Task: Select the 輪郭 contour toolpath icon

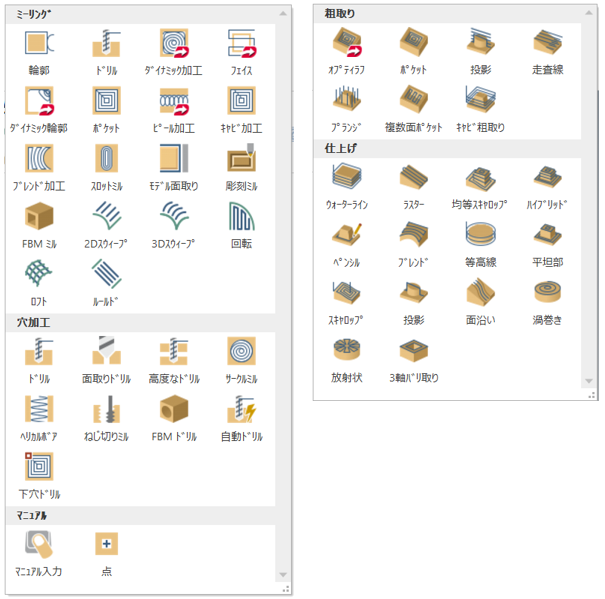Action: [39, 44]
